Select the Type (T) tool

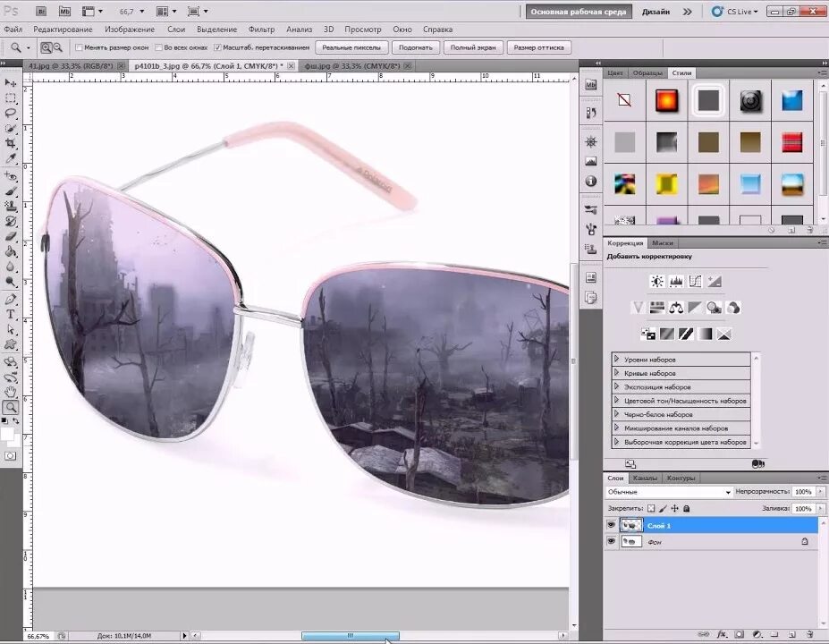pos(11,315)
